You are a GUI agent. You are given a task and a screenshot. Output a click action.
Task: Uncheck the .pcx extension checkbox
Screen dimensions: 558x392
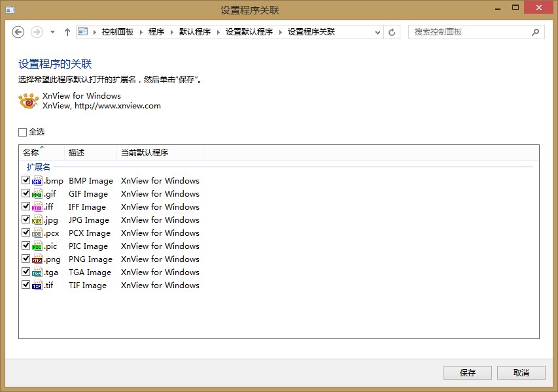(x=26, y=233)
